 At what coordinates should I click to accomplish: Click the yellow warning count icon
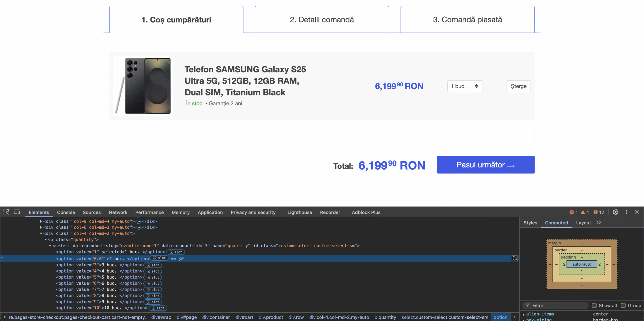[x=583, y=212]
